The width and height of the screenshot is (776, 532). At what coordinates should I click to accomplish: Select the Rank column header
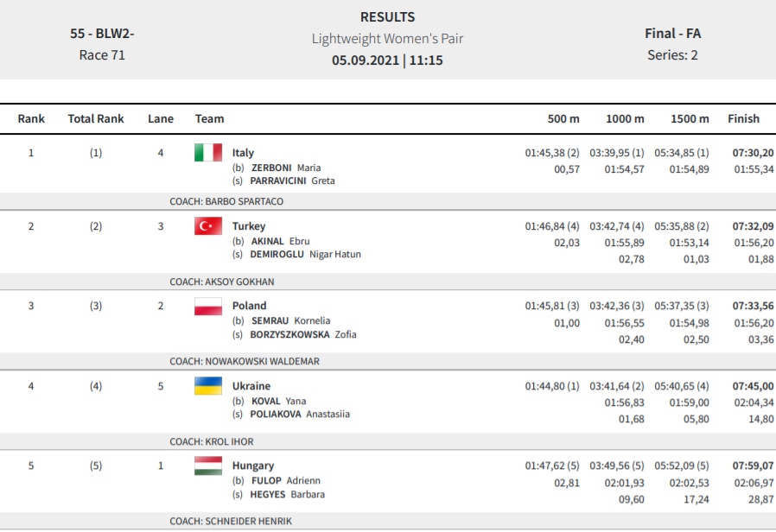(31, 118)
